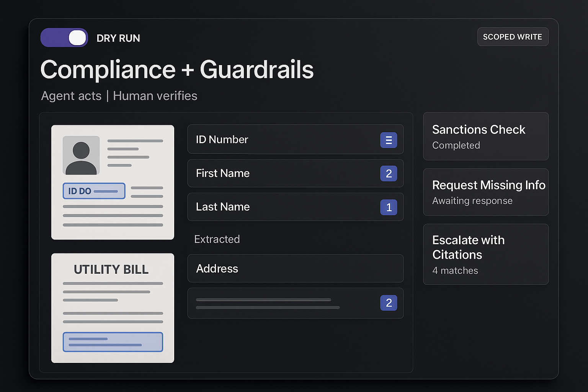Open the Request Missing Info card
The width and height of the screenshot is (588, 392).
click(485, 192)
